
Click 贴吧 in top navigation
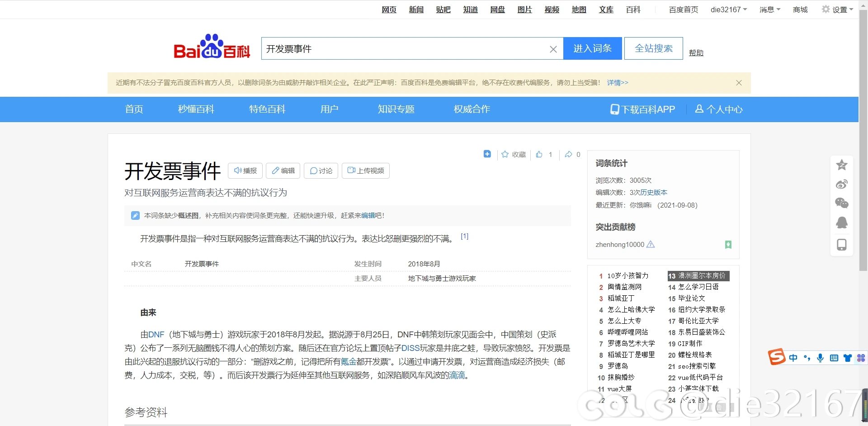(x=443, y=9)
